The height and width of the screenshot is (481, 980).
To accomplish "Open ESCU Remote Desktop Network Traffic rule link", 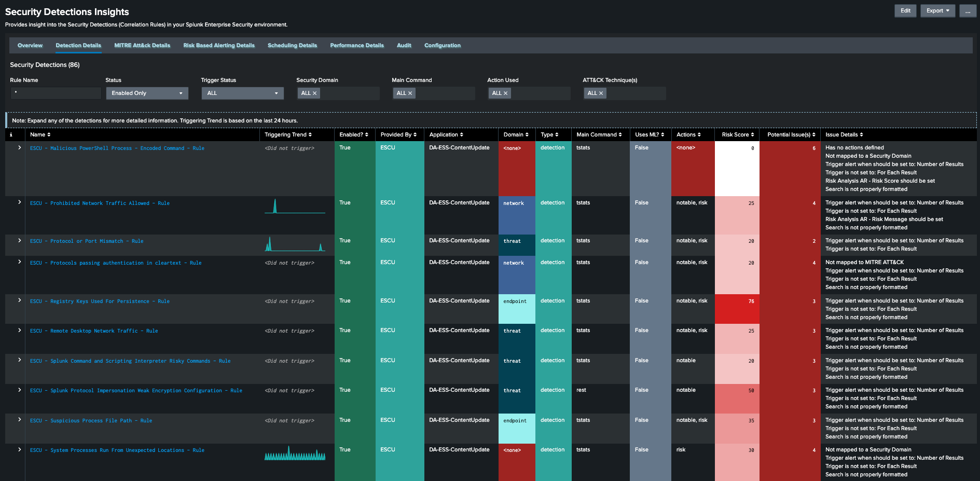I will pos(94,331).
